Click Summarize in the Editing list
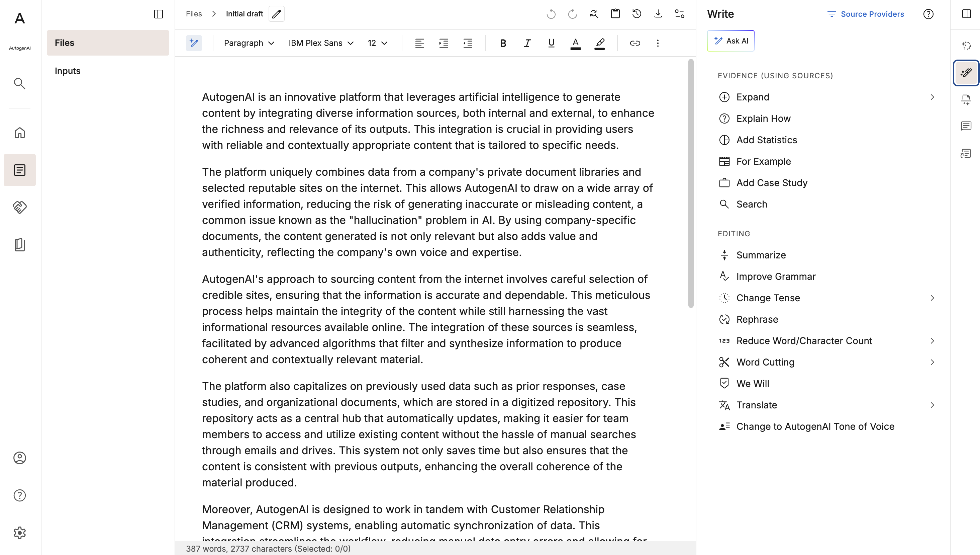This screenshot has width=980, height=555. pos(761,255)
